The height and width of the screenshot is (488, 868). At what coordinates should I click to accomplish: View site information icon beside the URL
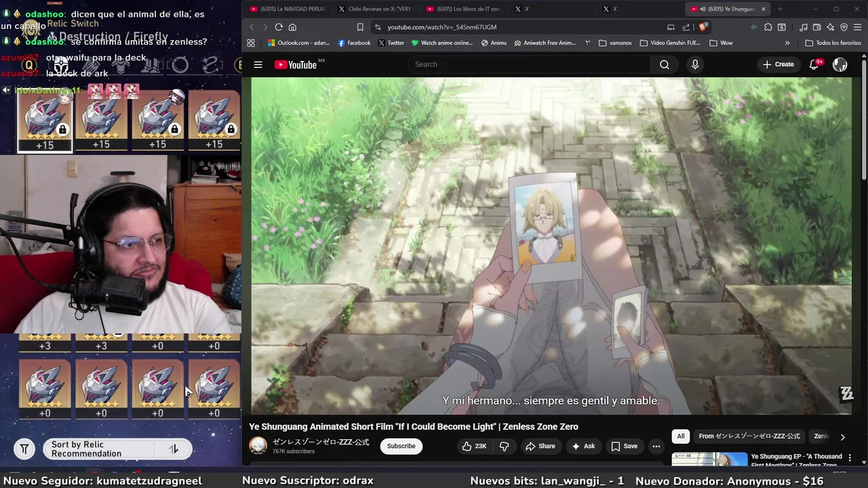[x=378, y=27]
